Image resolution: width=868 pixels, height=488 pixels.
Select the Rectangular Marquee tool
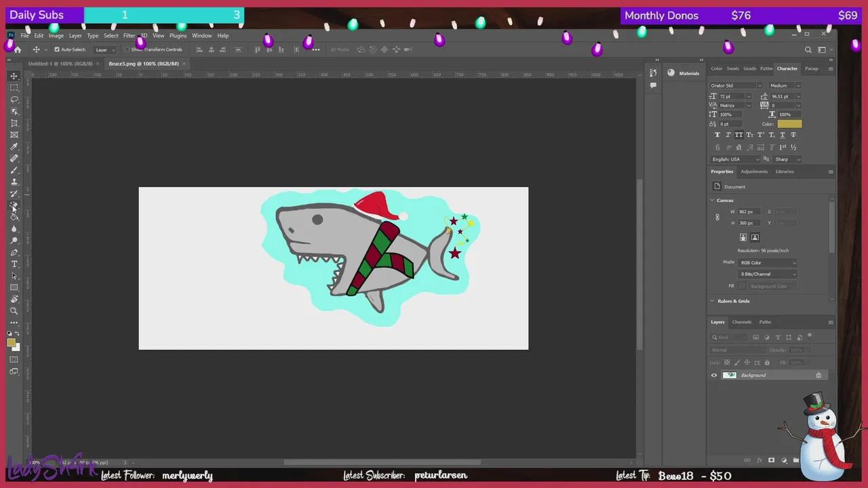[x=14, y=87]
